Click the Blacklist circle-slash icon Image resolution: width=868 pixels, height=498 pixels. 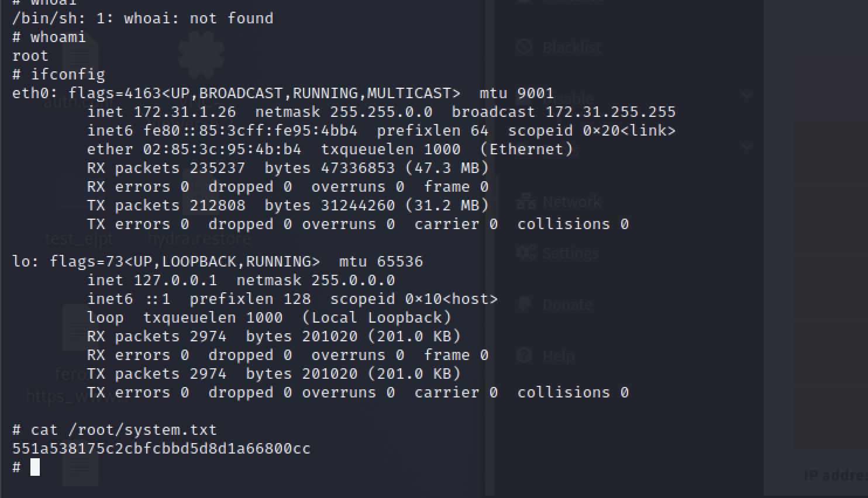click(524, 47)
